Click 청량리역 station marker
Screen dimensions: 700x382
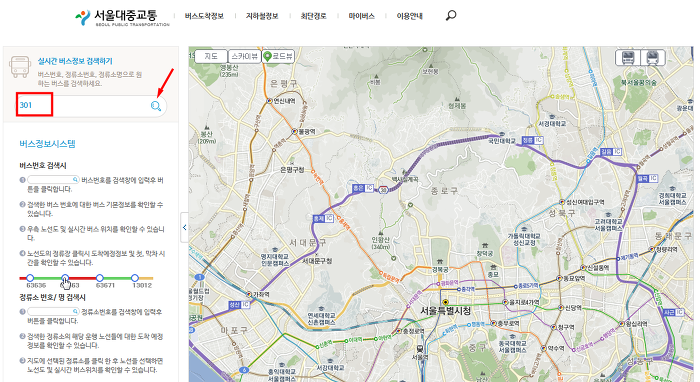coord(652,249)
